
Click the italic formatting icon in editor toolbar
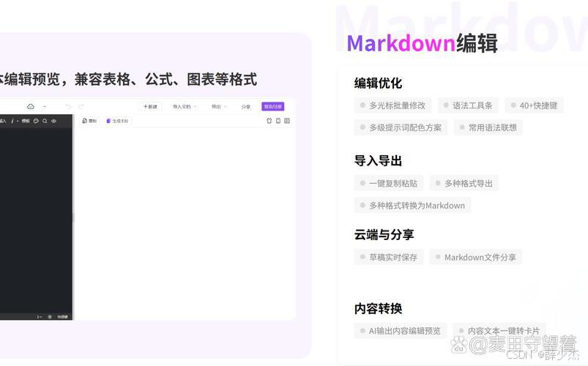coord(12,121)
